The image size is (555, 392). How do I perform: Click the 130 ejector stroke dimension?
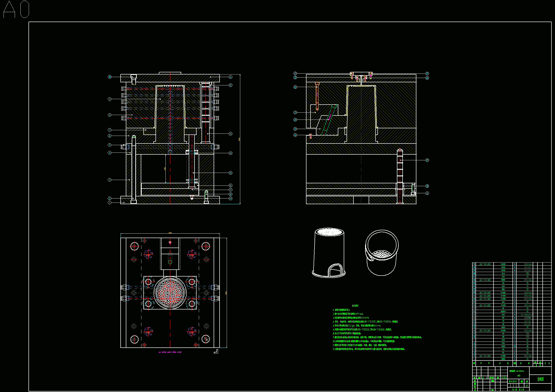[165, 169]
